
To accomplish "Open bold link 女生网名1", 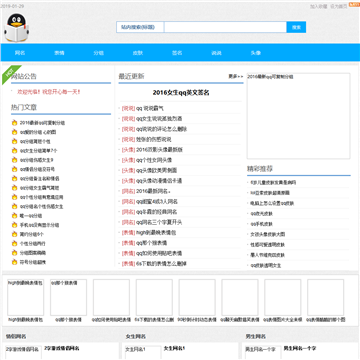I will click(x=174, y=348).
